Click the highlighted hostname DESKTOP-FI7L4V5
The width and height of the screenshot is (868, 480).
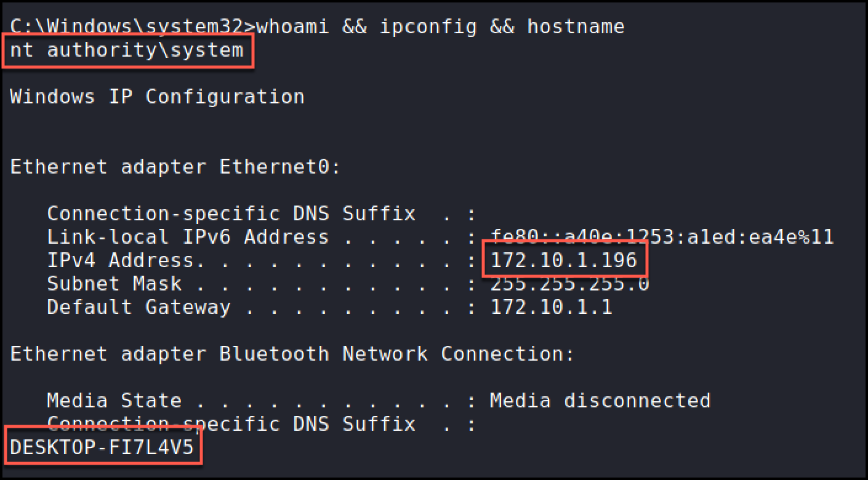[x=102, y=447]
